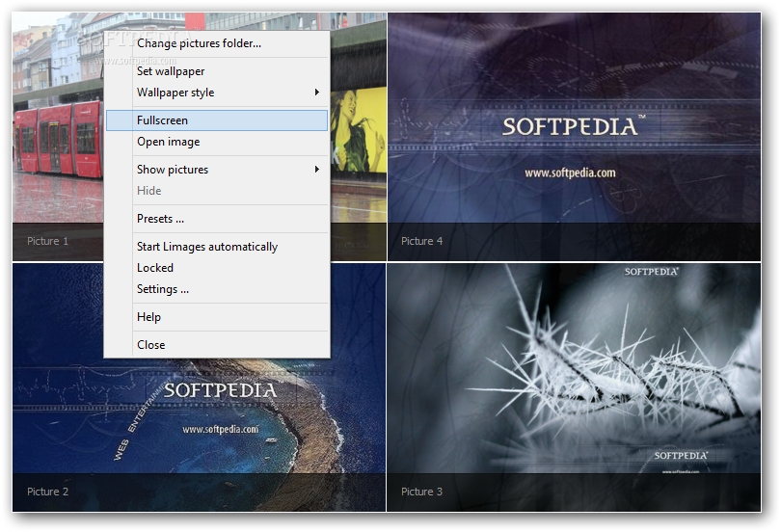Screen dimensions: 781x532
Task: Click the 'Picture 3' caption label
Action: click(422, 492)
